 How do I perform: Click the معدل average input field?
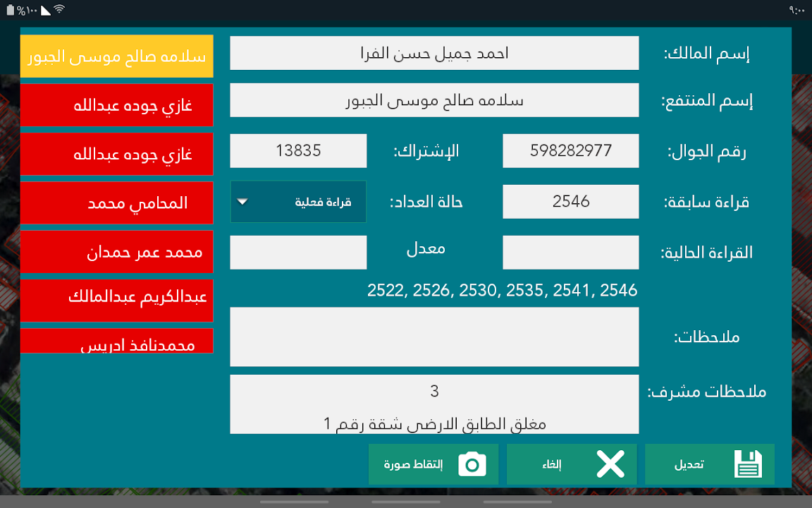click(298, 253)
